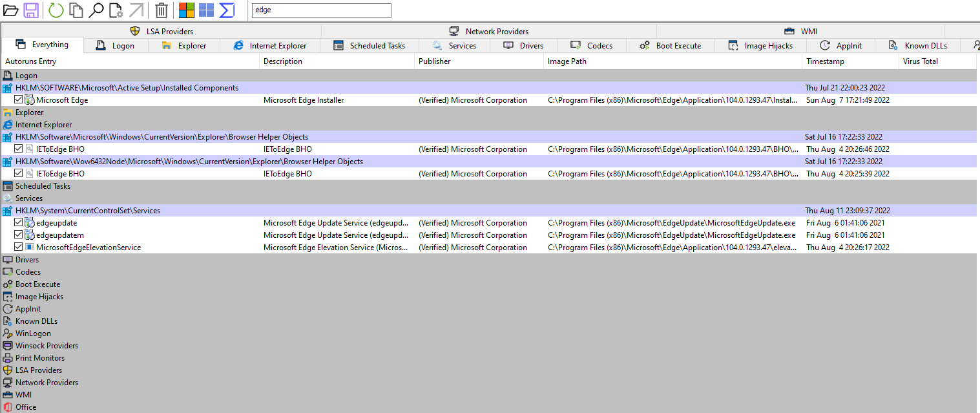Switch to the Network Providers tab
This screenshot has width=980, height=413.
click(x=489, y=31)
